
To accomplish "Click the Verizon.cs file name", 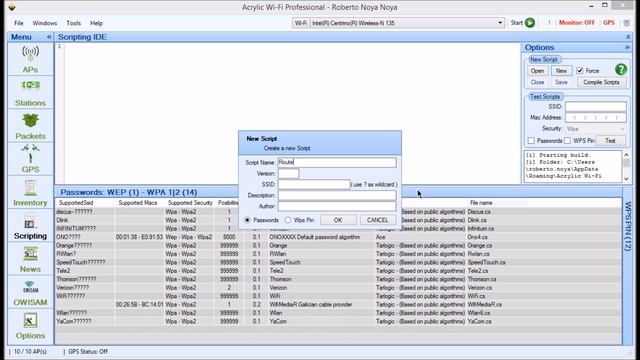I will tap(480, 287).
